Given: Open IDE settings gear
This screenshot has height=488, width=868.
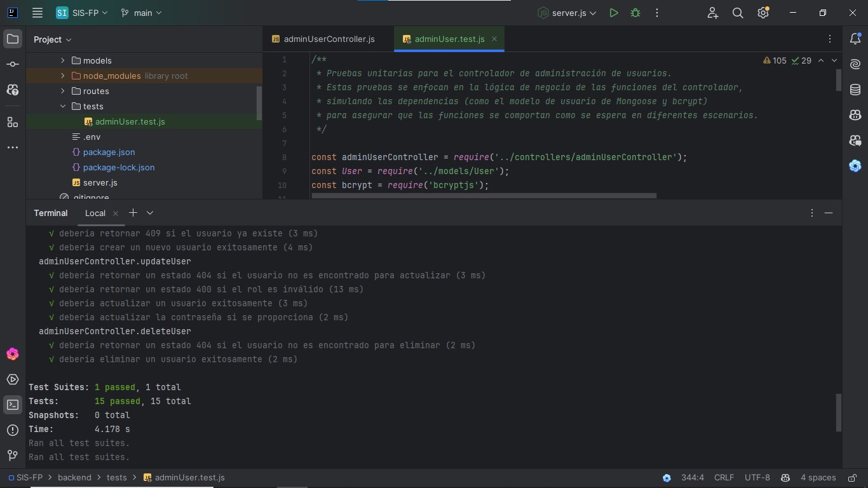Looking at the screenshot, I should 763,13.
